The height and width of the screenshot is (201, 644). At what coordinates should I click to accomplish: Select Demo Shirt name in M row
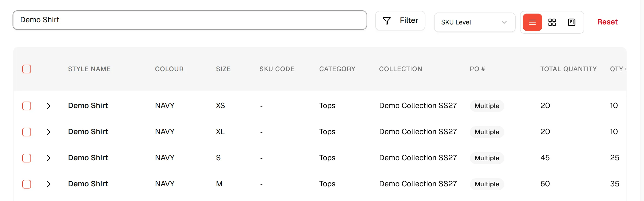(88, 184)
